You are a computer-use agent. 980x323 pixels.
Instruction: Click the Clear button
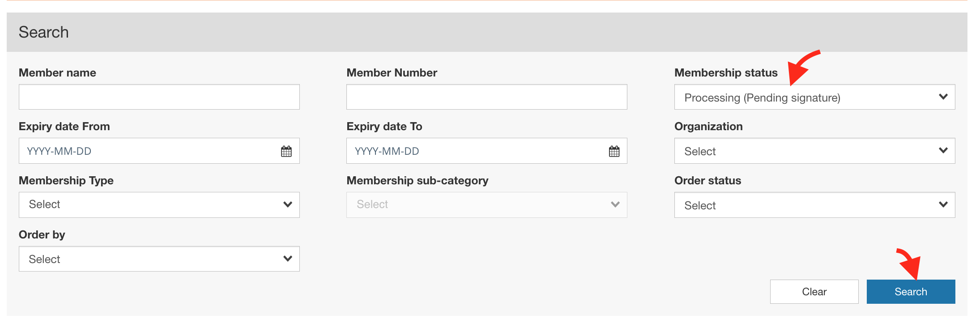pyautogui.click(x=814, y=292)
